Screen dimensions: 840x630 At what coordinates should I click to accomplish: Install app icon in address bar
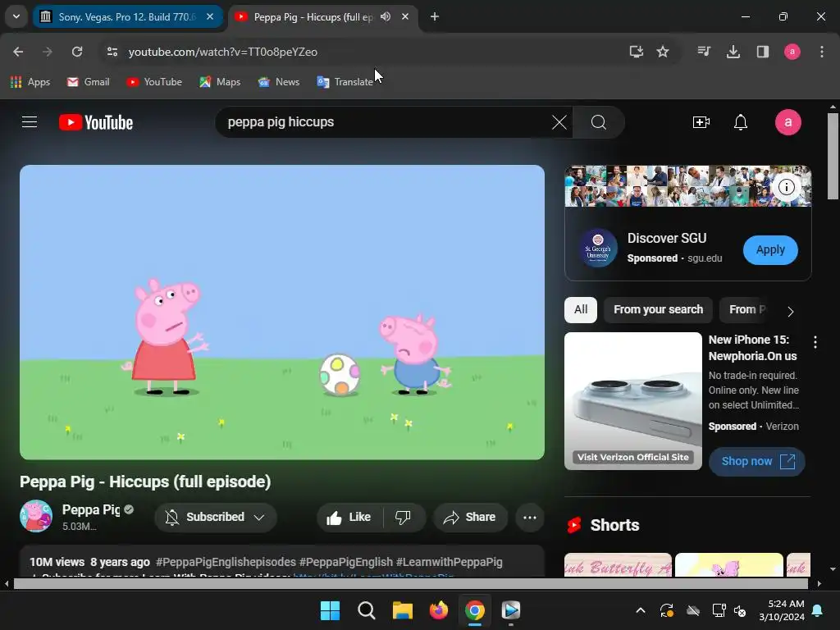[636, 52]
